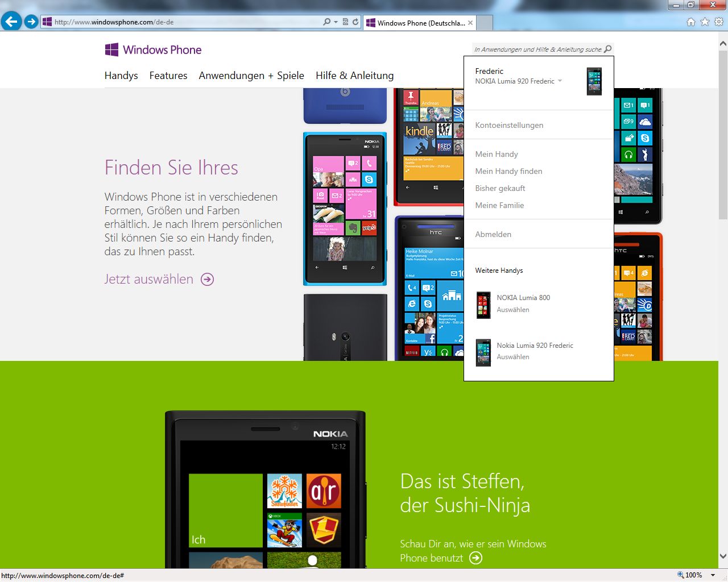Open the address bar autocomplete dropdown arrow
Image resolution: width=728 pixels, height=582 pixels.
(336, 22)
